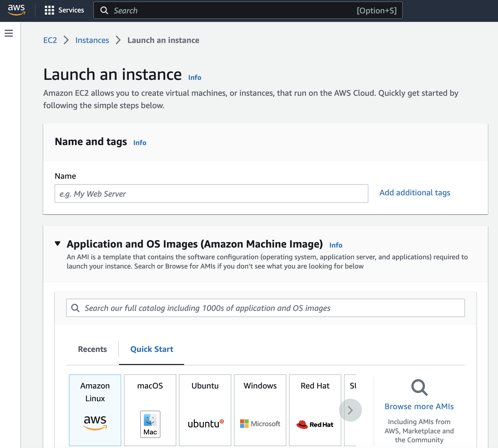Open the Services grid menu

[x=49, y=10]
